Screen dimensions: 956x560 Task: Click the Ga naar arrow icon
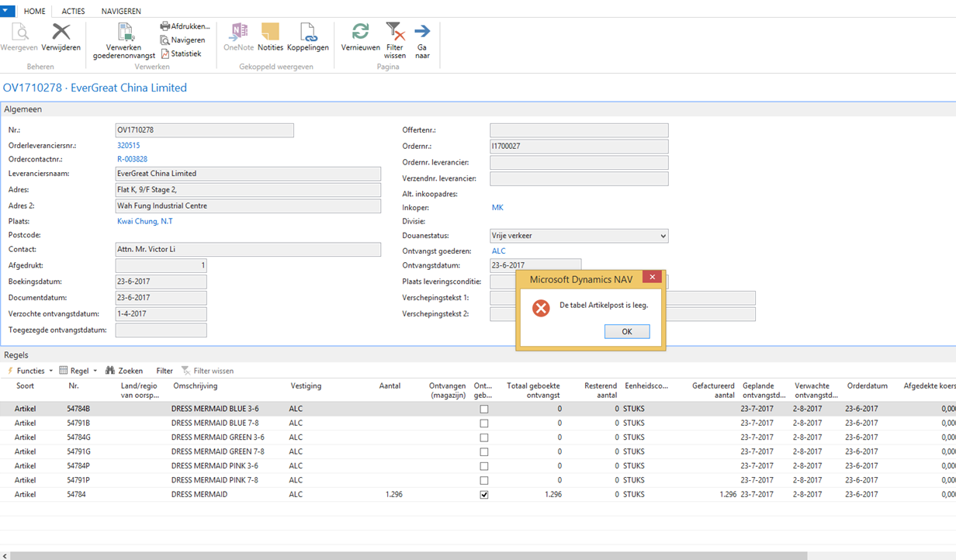click(x=422, y=32)
